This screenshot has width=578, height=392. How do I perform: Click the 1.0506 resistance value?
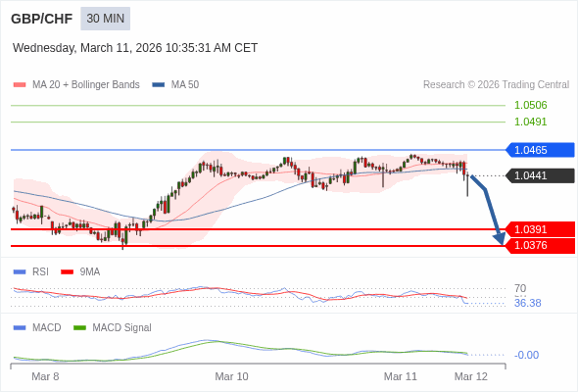click(530, 105)
